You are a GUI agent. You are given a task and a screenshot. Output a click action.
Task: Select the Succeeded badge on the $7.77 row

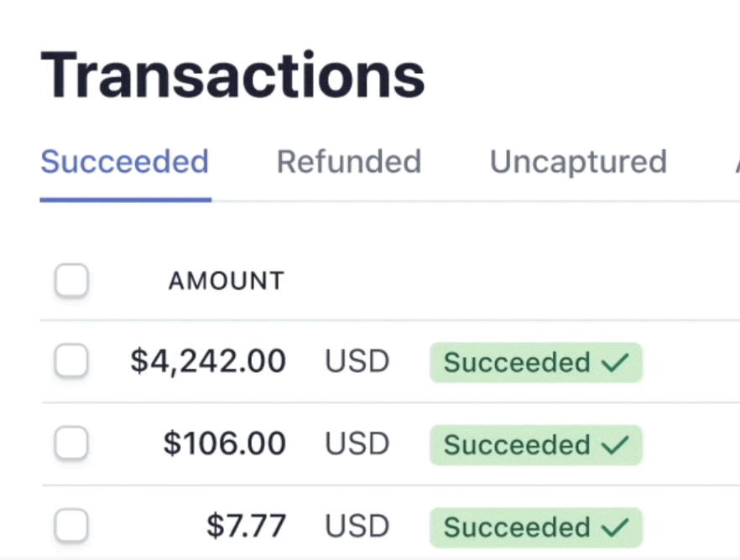pyautogui.click(x=535, y=526)
